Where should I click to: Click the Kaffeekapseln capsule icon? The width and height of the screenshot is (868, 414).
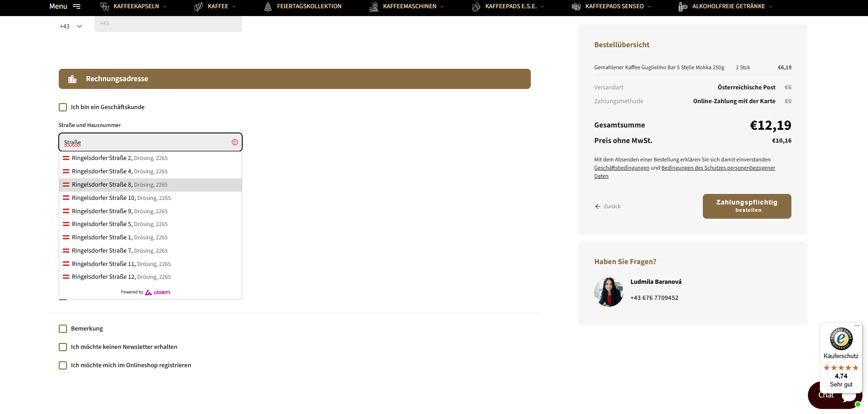(x=105, y=6)
